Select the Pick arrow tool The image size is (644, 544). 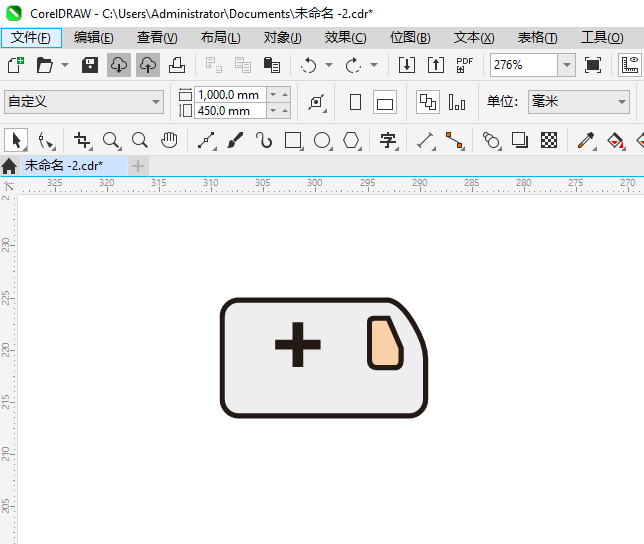click(16, 140)
